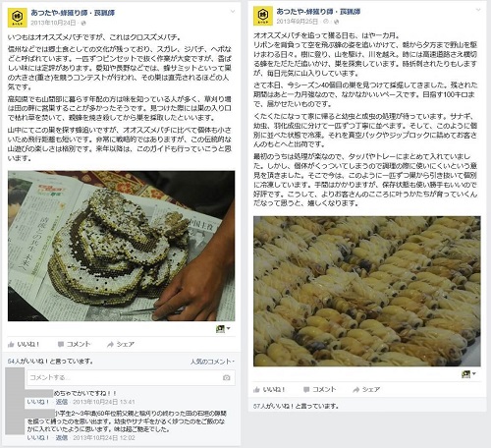The width and height of the screenshot is (491, 448).
Task: Open the right post's top-right options chevron
Action: 478,10
